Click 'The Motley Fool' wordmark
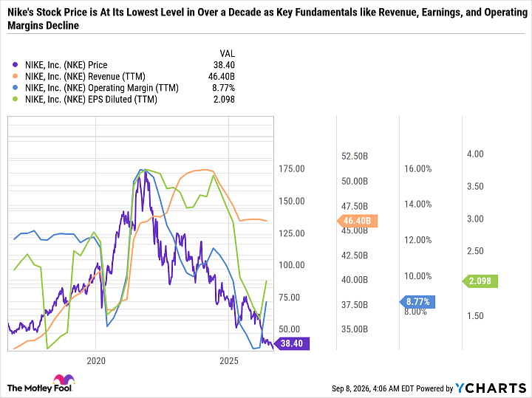 (40, 388)
